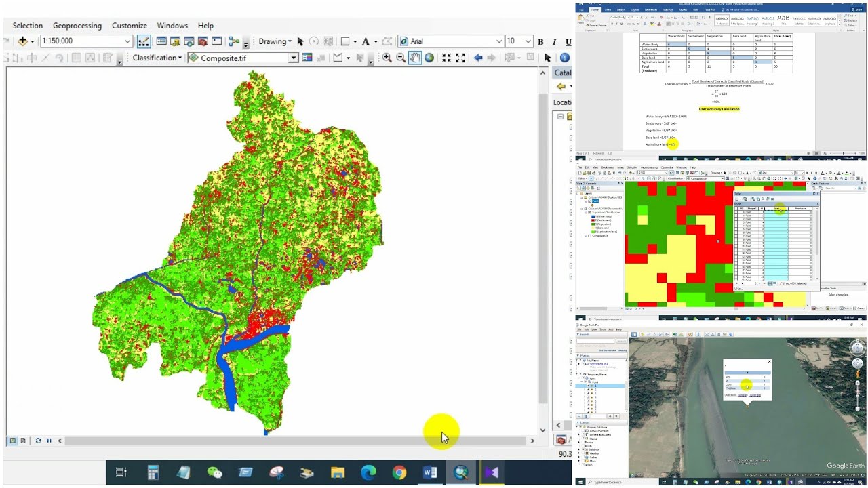Select the draw polygon training sample tool
The width and height of the screenshot is (868, 488).
pos(338,58)
